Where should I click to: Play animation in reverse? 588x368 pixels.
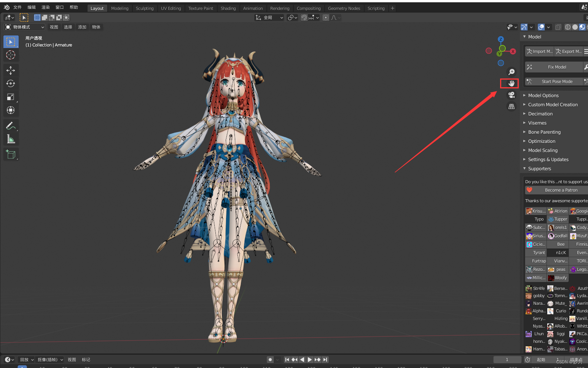pos(302,360)
